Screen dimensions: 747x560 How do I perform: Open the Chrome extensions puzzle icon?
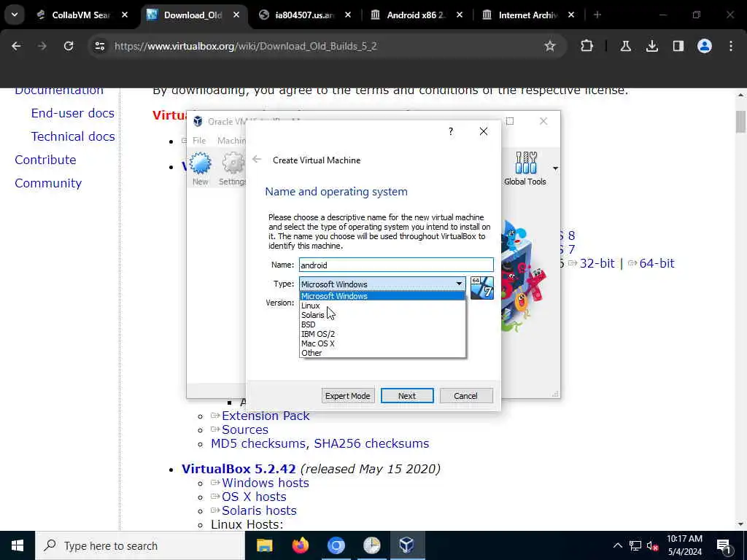click(x=587, y=46)
